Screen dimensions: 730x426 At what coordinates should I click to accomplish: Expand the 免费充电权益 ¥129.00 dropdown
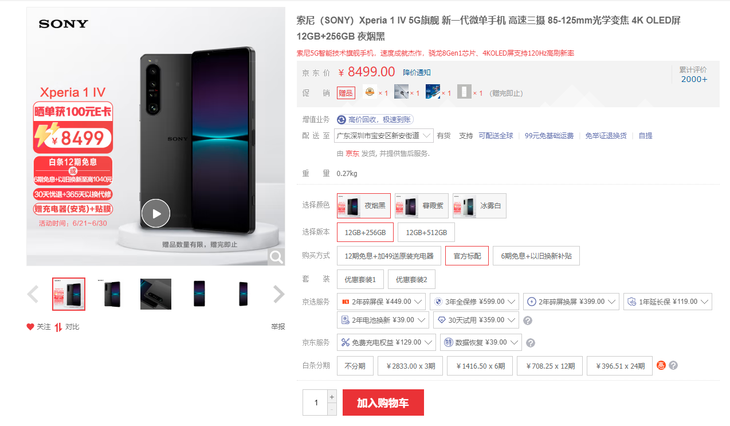click(386, 342)
